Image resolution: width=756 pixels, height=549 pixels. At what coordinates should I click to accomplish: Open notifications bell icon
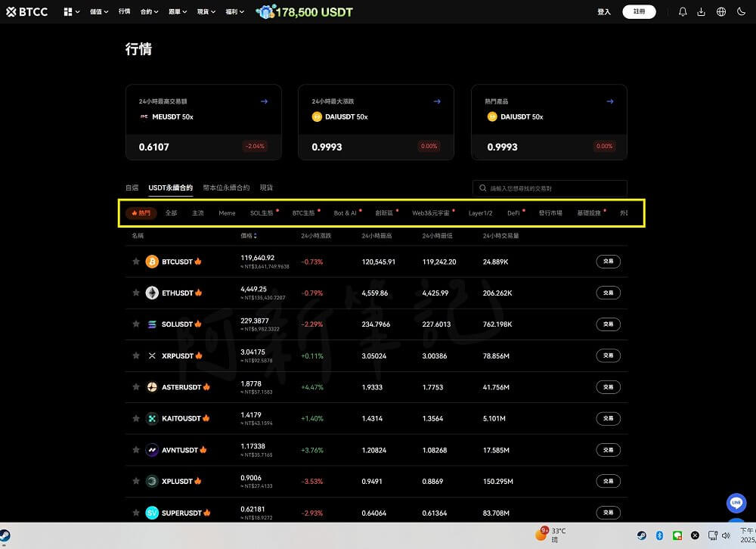[683, 11]
